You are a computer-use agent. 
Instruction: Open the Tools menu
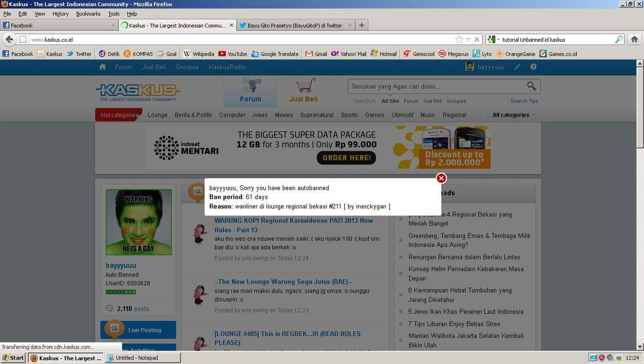pos(114,14)
